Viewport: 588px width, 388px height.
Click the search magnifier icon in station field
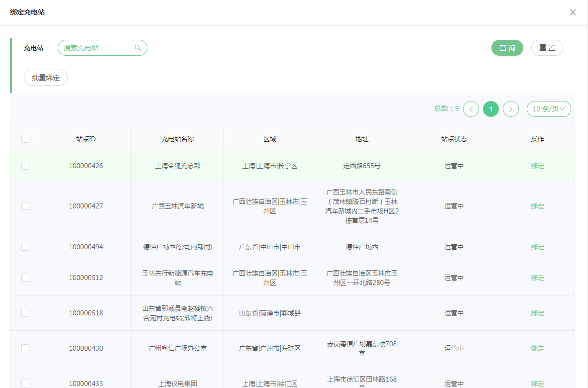pos(138,48)
